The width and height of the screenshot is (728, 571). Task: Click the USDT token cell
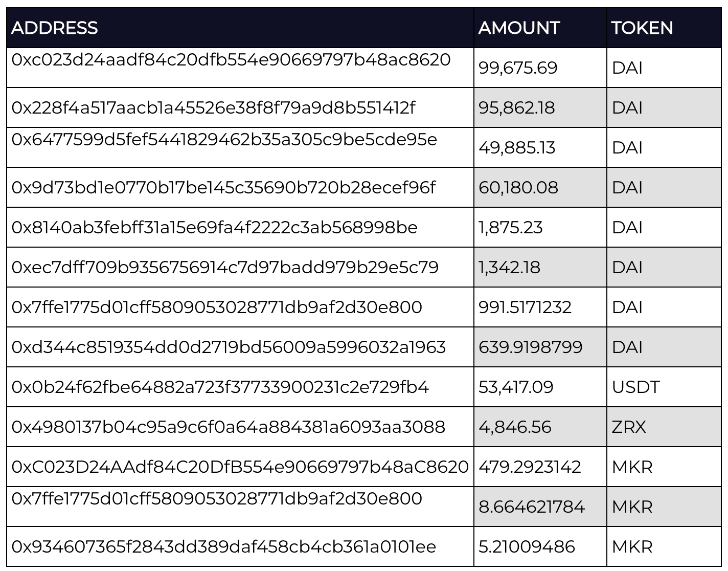664,387
